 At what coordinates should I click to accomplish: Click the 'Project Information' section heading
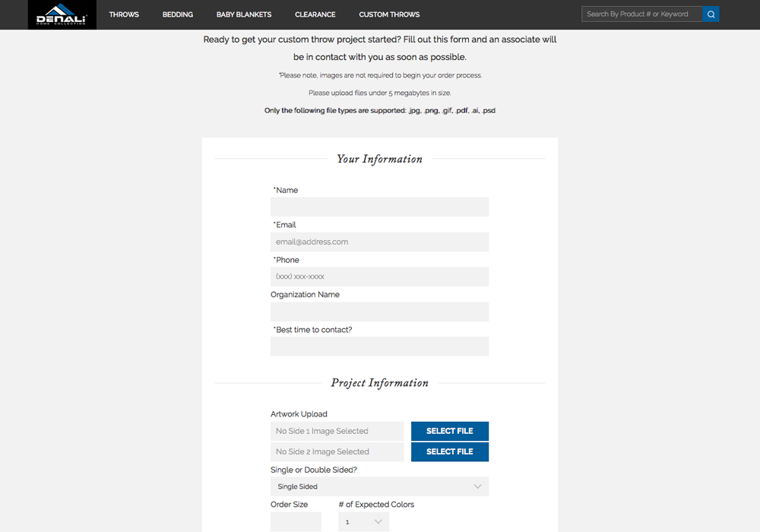tap(379, 383)
